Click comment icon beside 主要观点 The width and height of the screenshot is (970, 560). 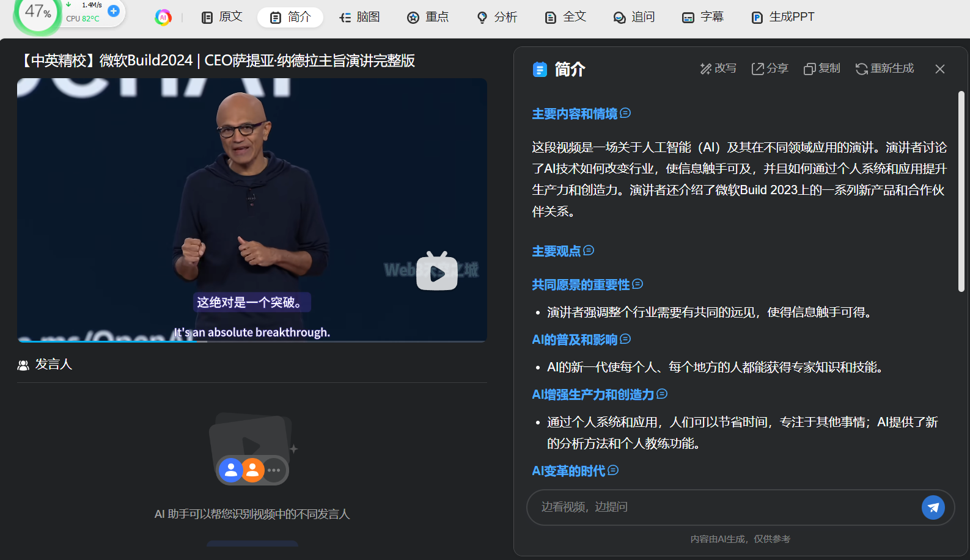pyautogui.click(x=589, y=250)
